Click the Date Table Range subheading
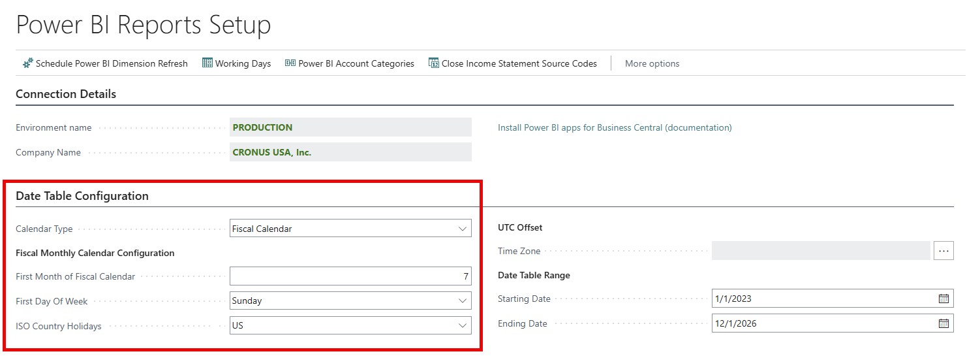The width and height of the screenshot is (980, 358). (x=534, y=275)
